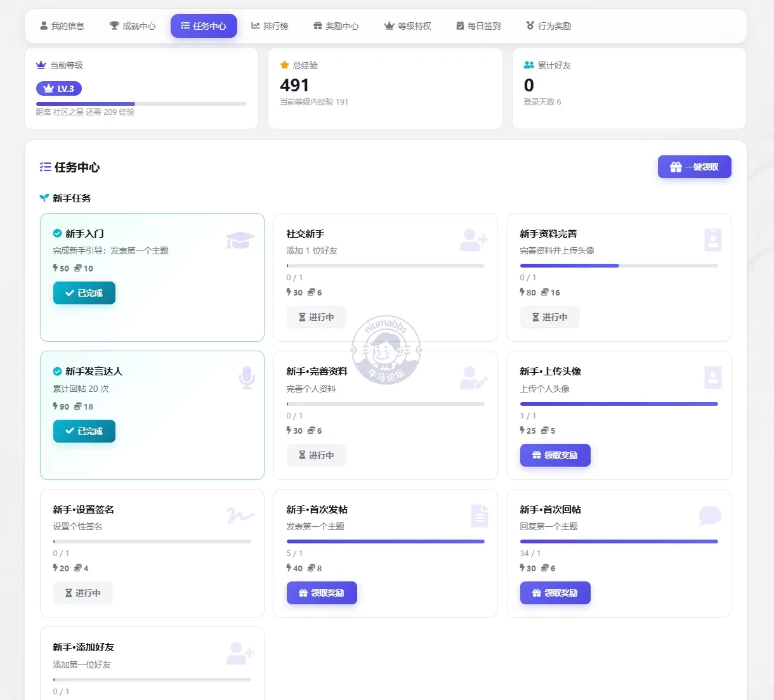Click speech bubble icon on 新手•首次回帖 card
Image resolution: width=774 pixels, height=700 pixels.
point(710,516)
